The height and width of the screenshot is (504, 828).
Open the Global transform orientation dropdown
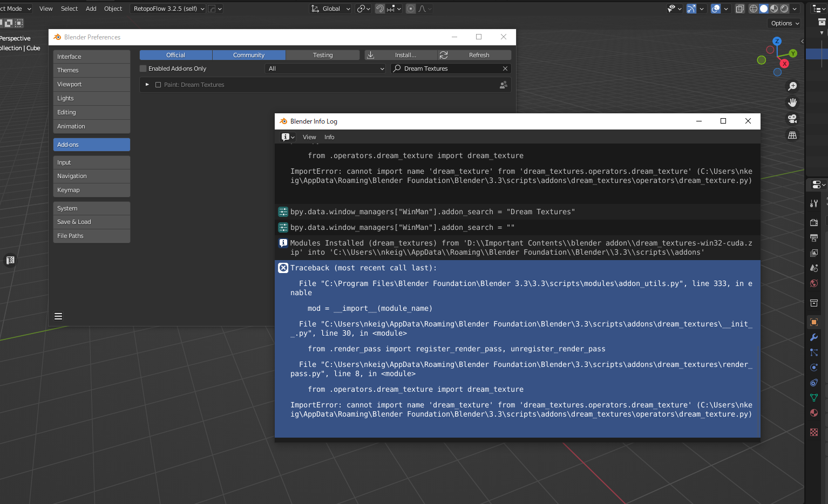pos(331,9)
